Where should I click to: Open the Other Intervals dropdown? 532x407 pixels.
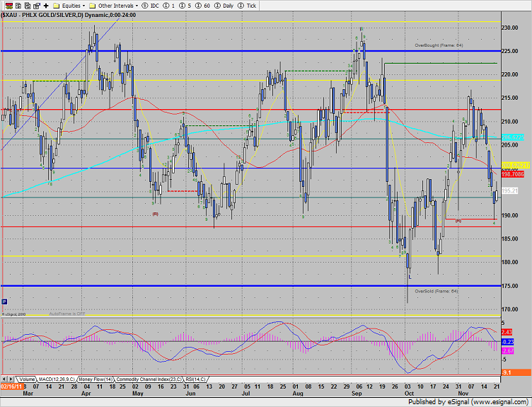point(114,6)
